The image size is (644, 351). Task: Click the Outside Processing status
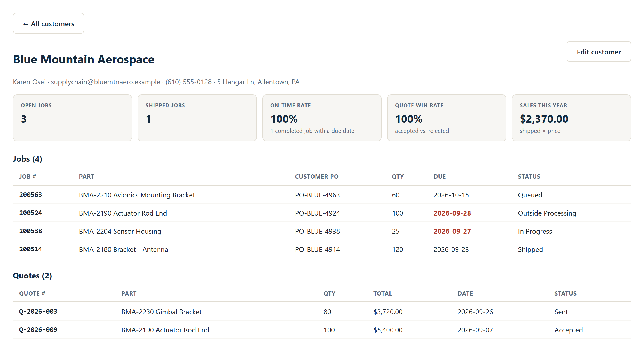pyautogui.click(x=547, y=213)
